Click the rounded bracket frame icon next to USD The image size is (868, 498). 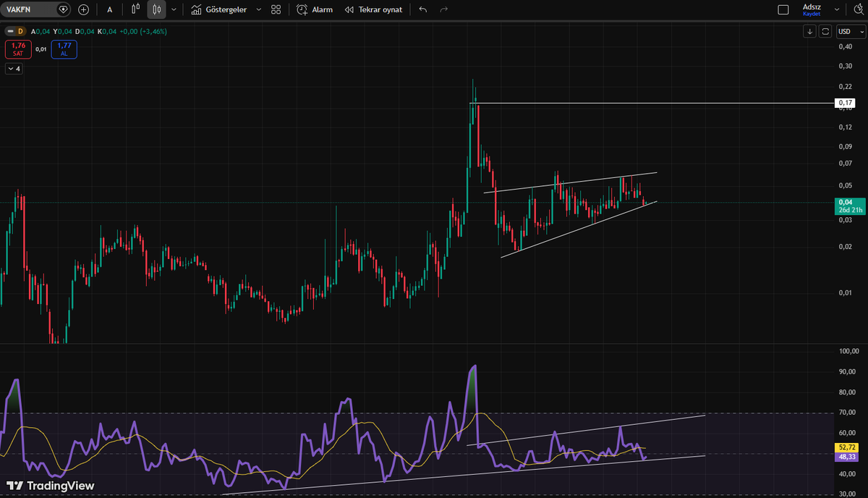[x=826, y=31]
